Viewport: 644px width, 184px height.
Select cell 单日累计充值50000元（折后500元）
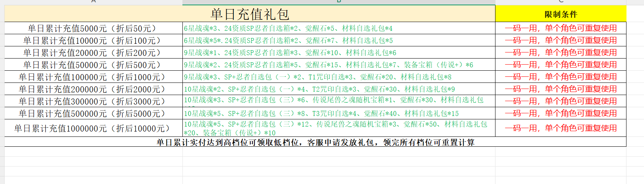point(93,65)
